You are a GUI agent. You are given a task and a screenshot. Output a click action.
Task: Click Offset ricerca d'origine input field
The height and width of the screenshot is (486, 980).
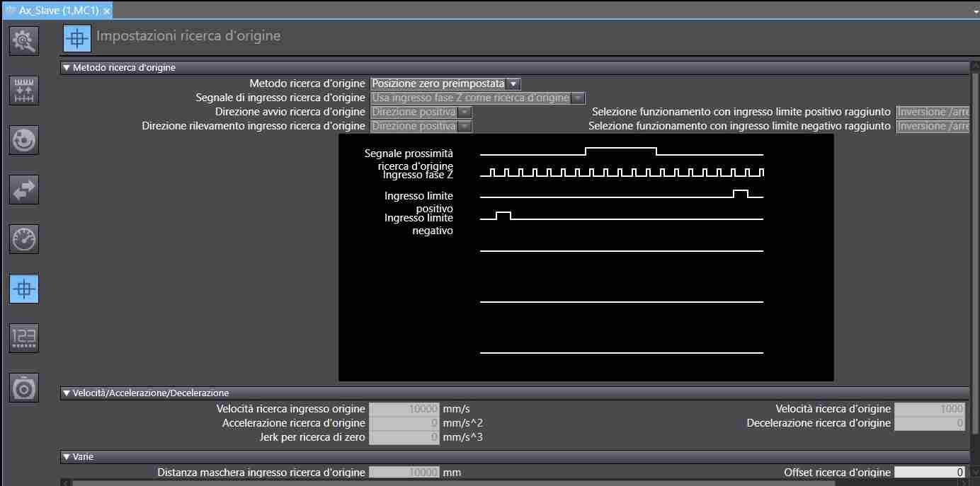tap(930, 473)
